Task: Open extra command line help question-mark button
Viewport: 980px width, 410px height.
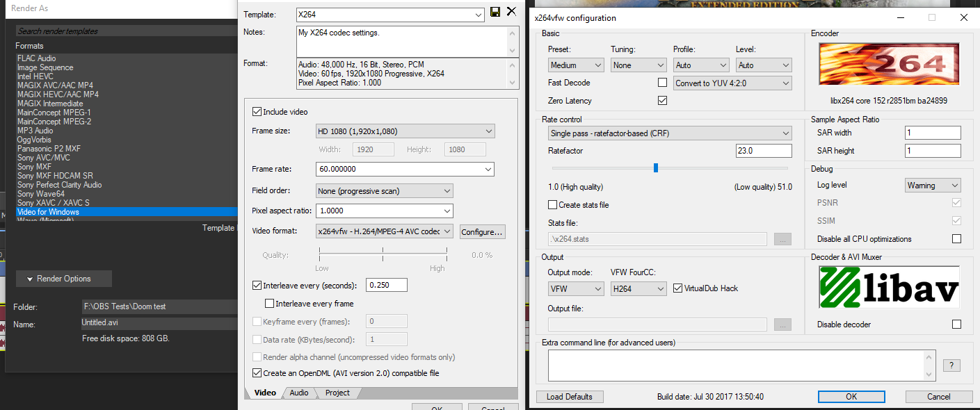Action: click(951, 366)
